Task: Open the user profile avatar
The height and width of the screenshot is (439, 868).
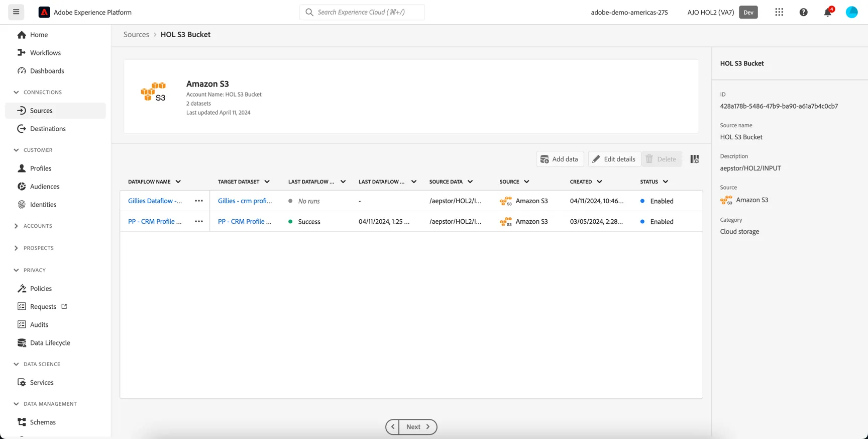Action: point(852,12)
